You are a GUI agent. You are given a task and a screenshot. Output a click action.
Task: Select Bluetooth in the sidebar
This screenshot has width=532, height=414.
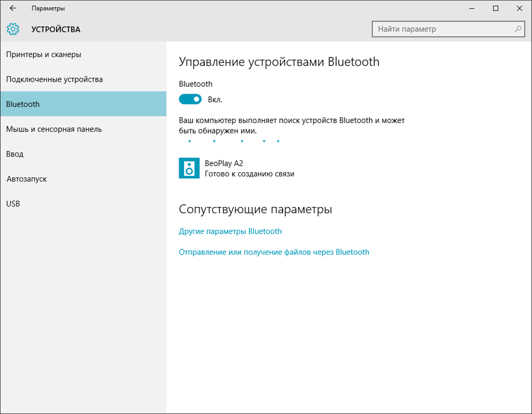click(x=84, y=104)
